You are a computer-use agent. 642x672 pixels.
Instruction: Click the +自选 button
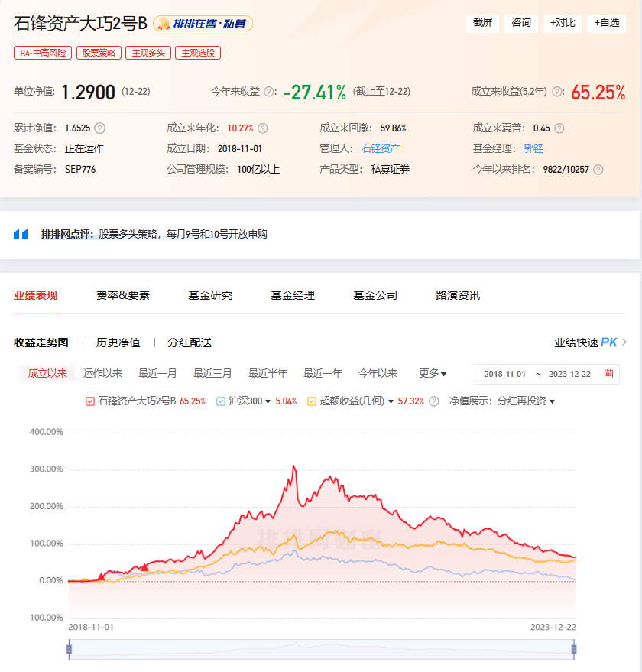point(606,23)
